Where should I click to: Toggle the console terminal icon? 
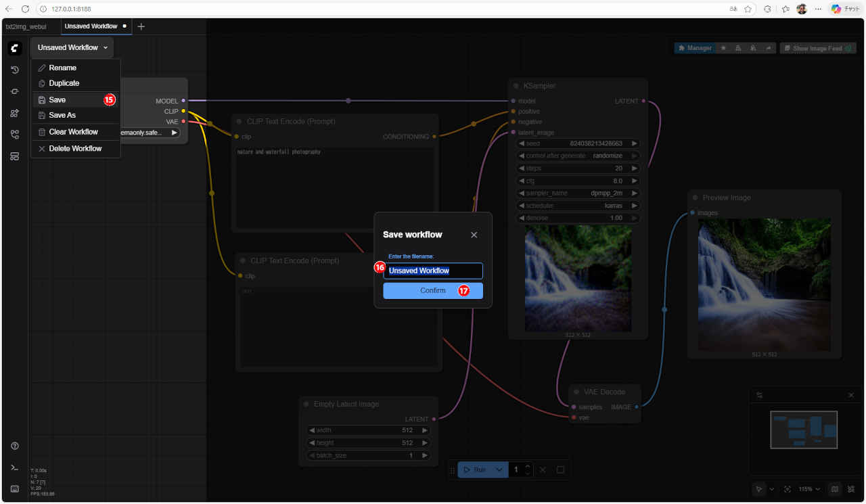[15, 467]
